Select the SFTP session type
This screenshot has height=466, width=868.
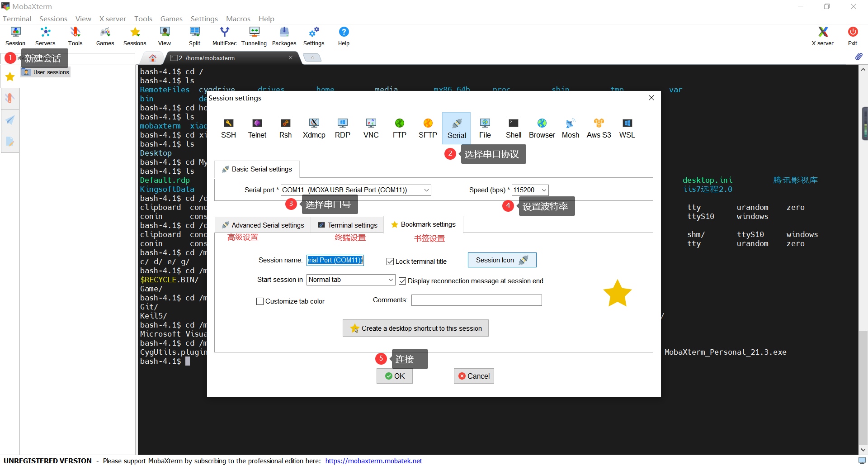click(428, 128)
